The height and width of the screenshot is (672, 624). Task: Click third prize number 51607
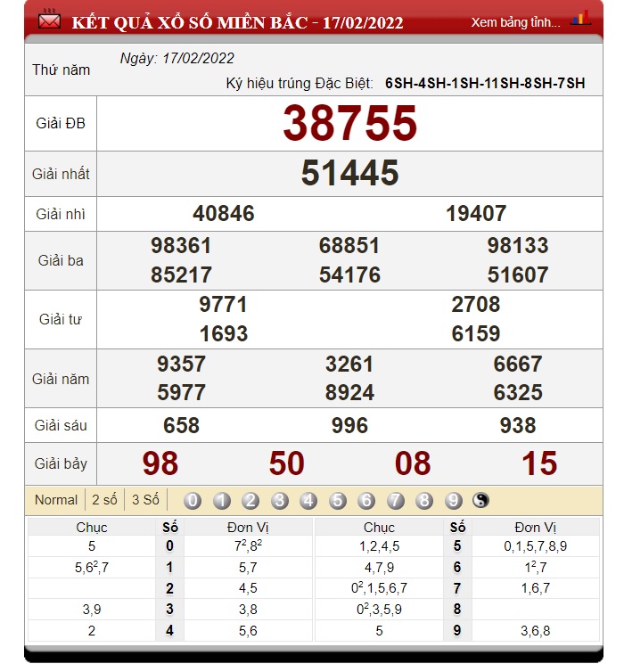click(x=518, y=275)
